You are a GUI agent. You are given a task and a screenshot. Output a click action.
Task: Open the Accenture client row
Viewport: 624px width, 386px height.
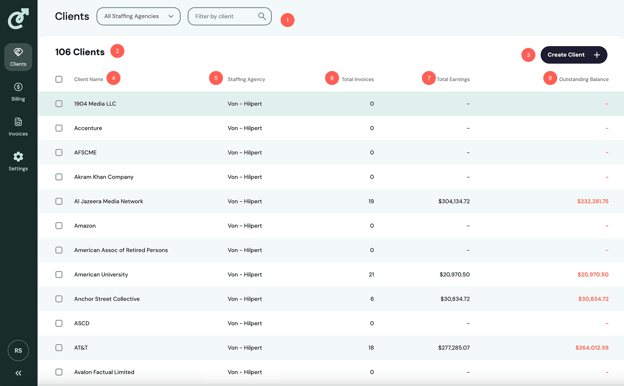88,128
